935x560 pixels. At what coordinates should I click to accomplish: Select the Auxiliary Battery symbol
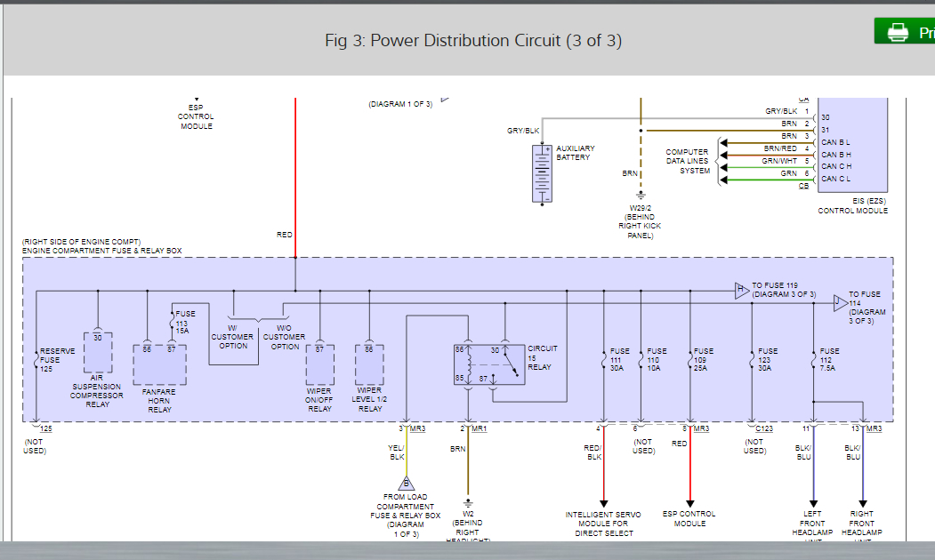(x=542, y=173)
